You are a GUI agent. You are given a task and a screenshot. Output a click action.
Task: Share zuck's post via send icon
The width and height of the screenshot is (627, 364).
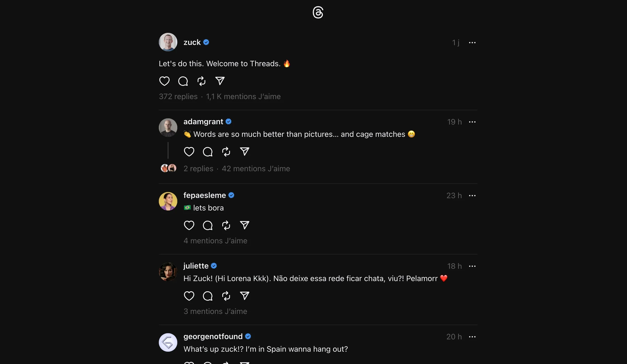(x=220, y=81)
